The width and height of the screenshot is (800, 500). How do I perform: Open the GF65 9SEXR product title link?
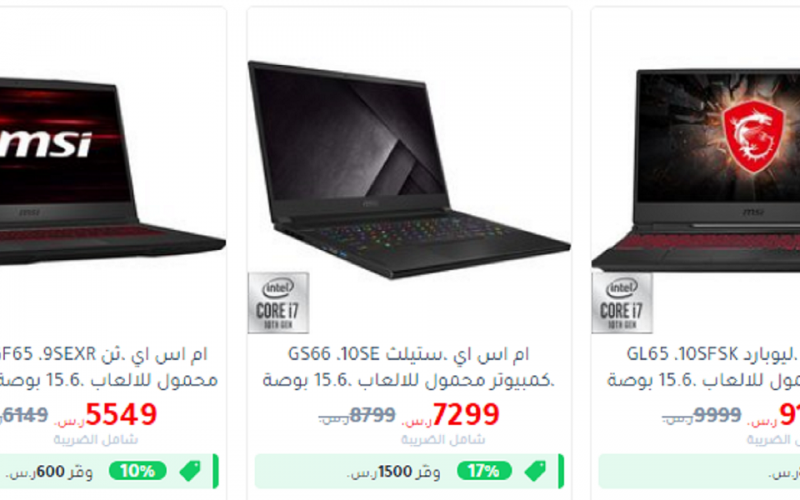point(104,354)
